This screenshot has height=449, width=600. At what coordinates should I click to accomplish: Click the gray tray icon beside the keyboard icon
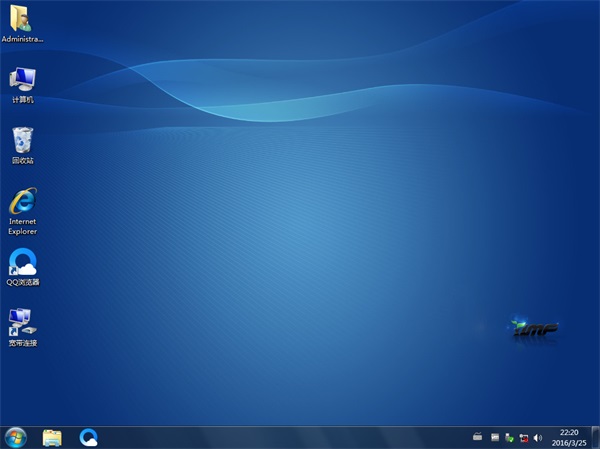[494, 437]
